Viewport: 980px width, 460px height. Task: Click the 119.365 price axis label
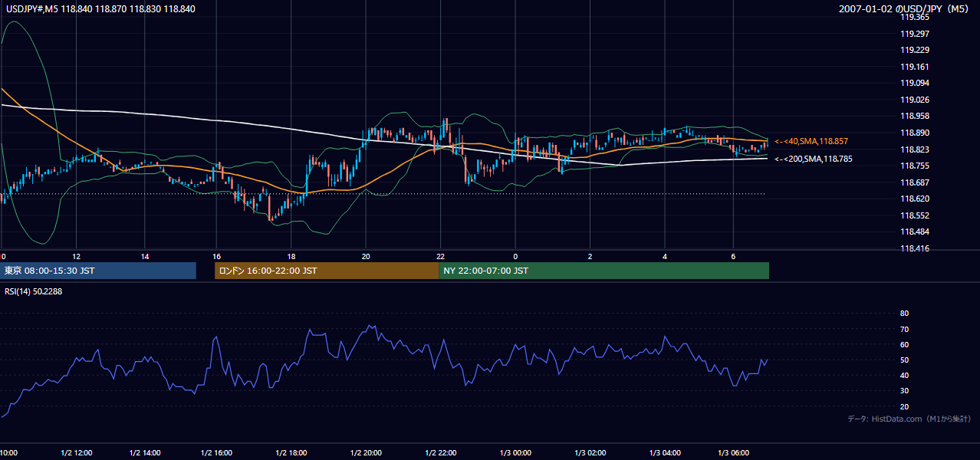tap(915, 17)
